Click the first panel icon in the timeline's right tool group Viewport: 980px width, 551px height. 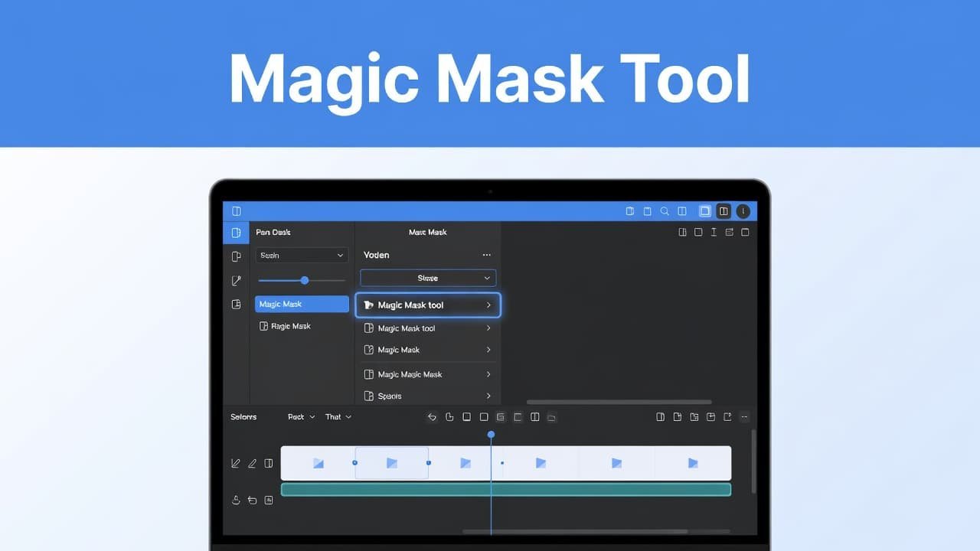pos(660,417)
